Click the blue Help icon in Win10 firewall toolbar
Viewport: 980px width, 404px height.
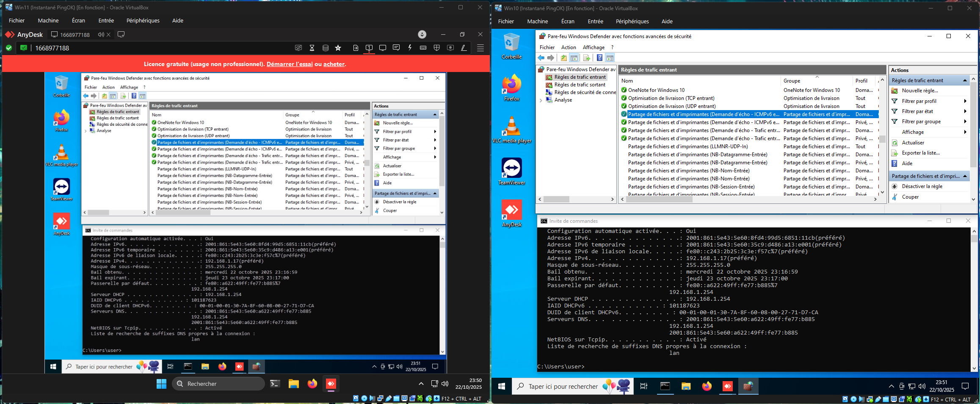tap(599, 58)
